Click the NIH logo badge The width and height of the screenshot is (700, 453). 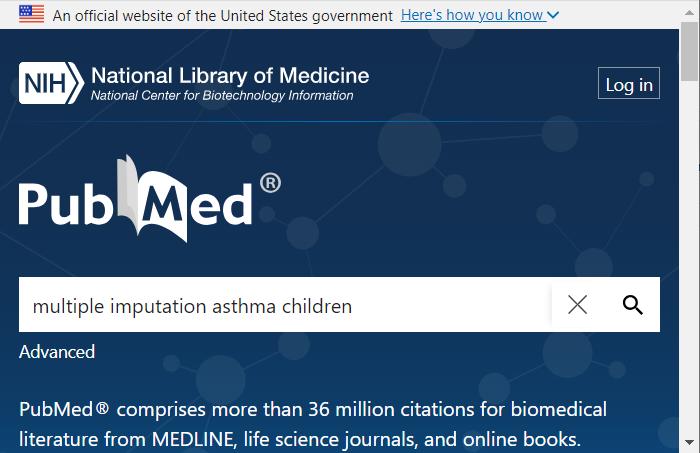pos(51,83)
